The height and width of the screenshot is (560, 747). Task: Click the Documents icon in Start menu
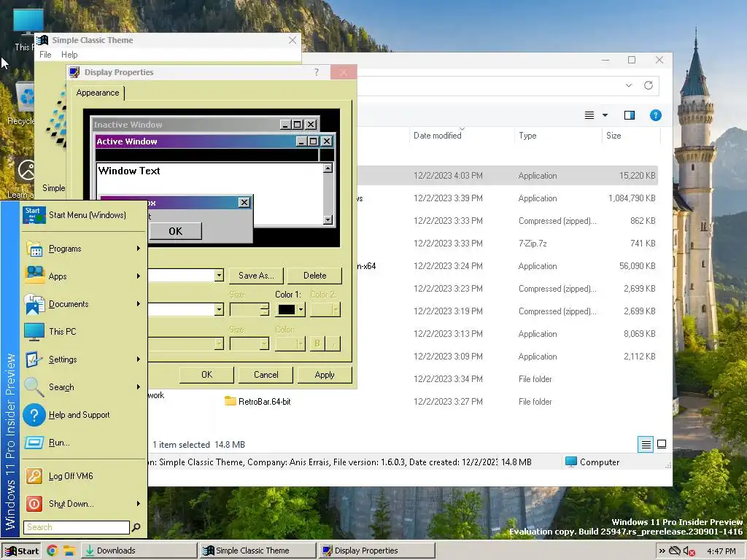point(34,304)
